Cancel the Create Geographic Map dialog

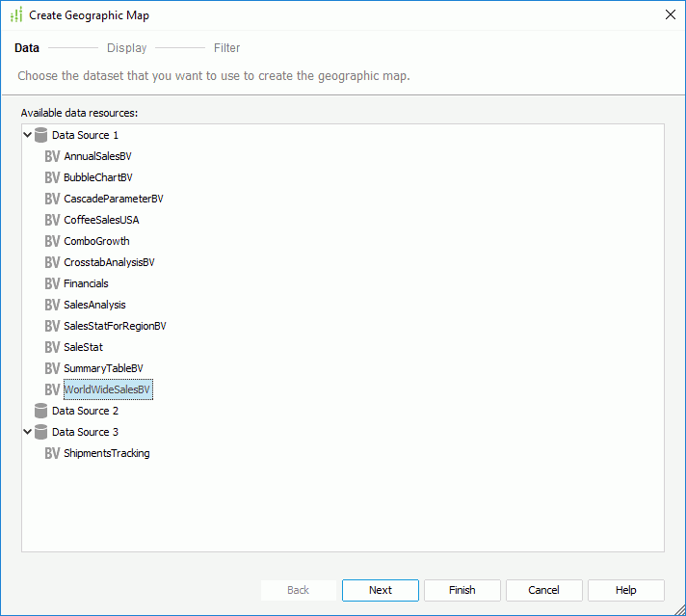543,590
